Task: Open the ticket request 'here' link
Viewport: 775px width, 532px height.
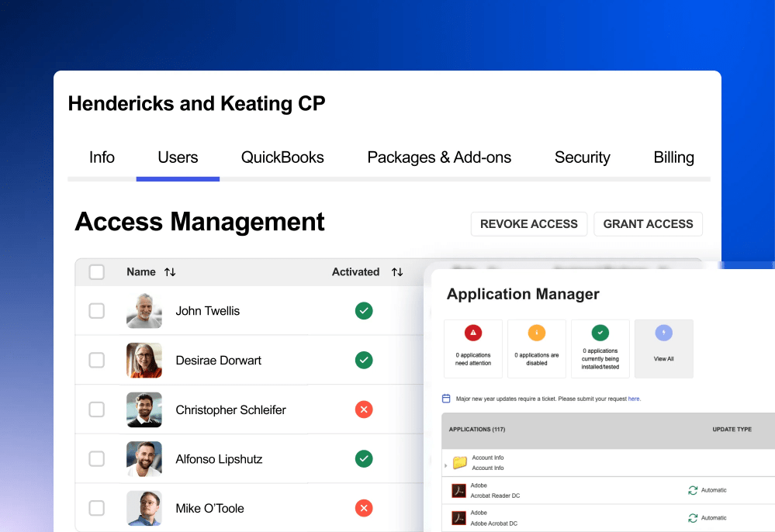Action: 634,397
